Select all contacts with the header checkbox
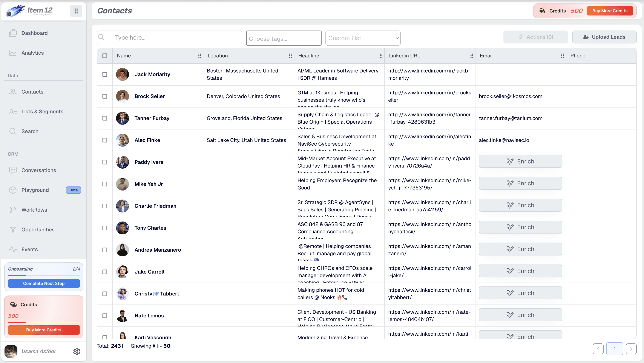Image resolution: width=644 pixels, height=363 pixels. pyautogui.click(x=104, y=55)
